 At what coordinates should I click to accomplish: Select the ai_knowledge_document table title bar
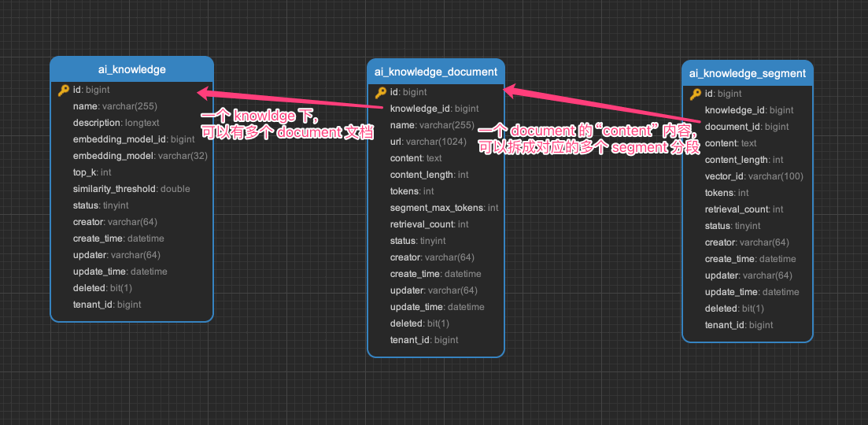(435, 72)
